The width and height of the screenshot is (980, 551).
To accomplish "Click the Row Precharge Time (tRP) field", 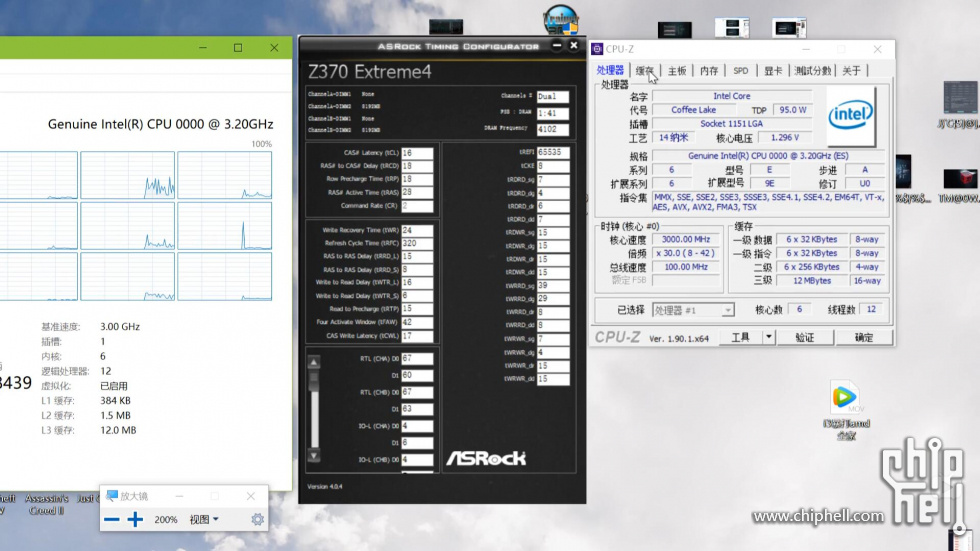I will coord(418,179).
